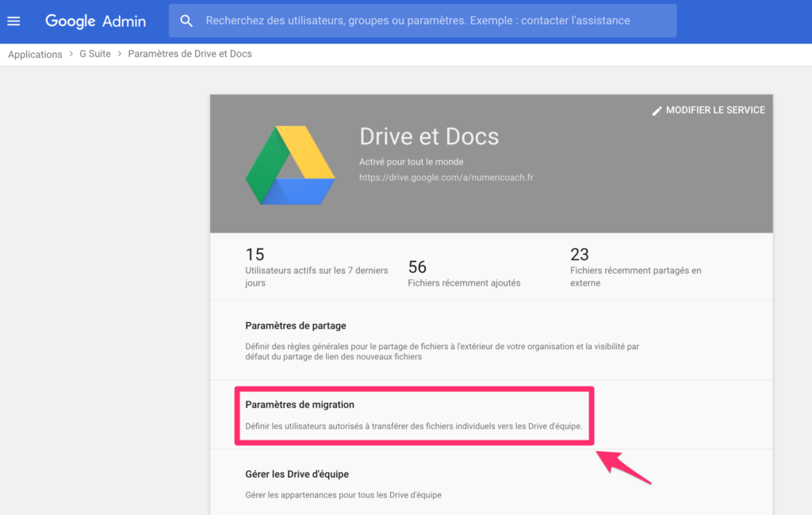812x515 pixels.
Task: Go to Applications breadcrumb
Action: (x=35, y=55)
